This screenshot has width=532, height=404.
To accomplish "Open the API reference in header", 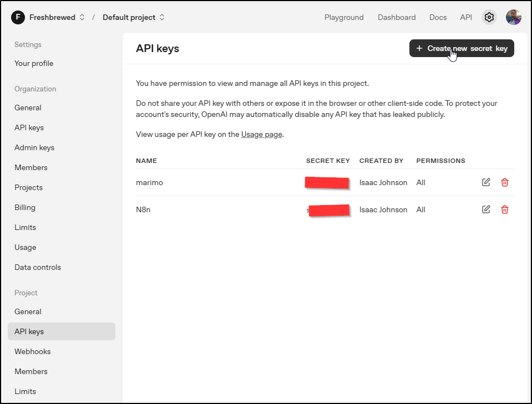I will pos(466,17).
